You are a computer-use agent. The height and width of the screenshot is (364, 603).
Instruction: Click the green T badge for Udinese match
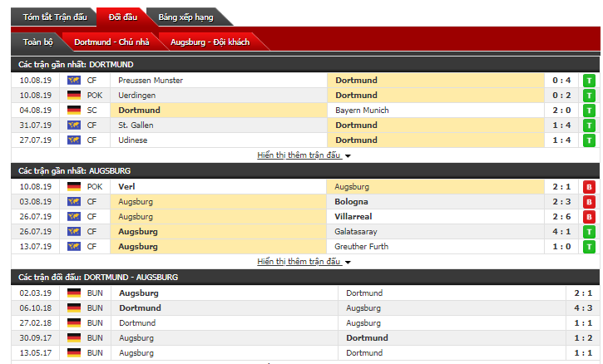pyautogui.click(x=589, y=140)
